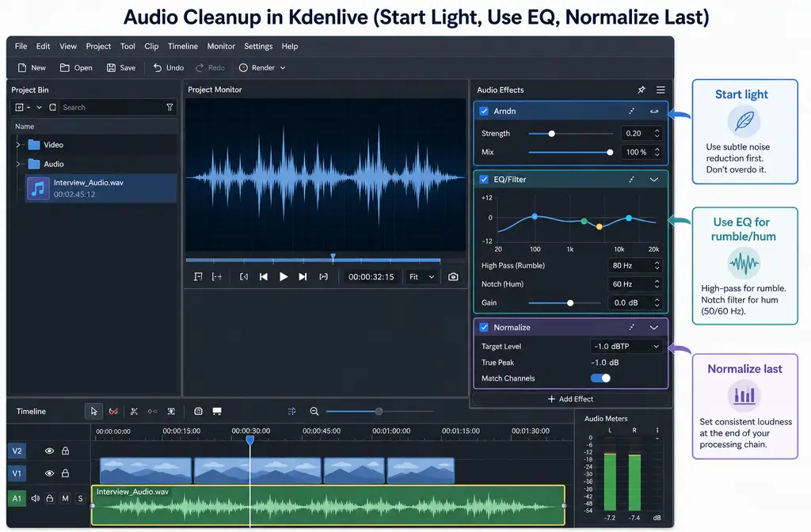
Task: Toggle the Match Channels switch
Action: (x=600, y=378)
